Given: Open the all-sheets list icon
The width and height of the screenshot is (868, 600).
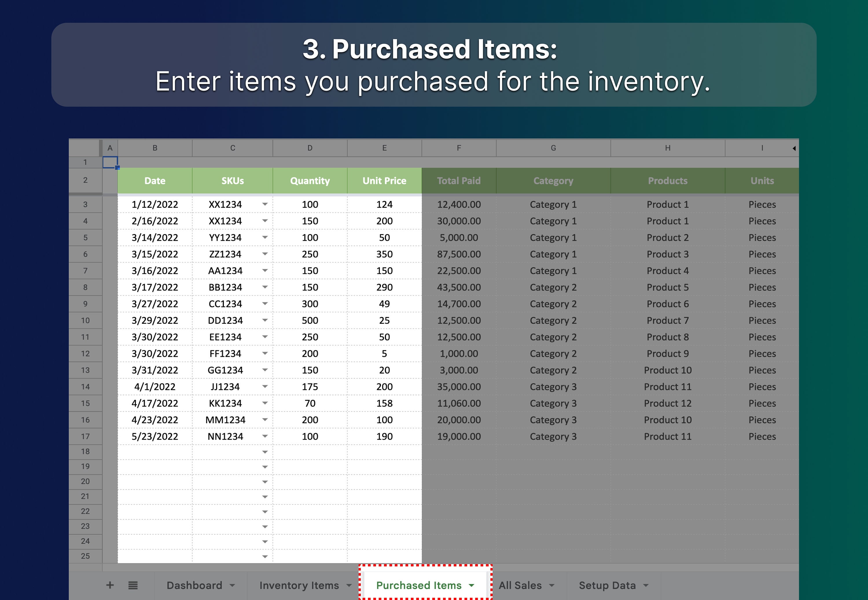Looking at the screenshot, I should tap(133, 585).
